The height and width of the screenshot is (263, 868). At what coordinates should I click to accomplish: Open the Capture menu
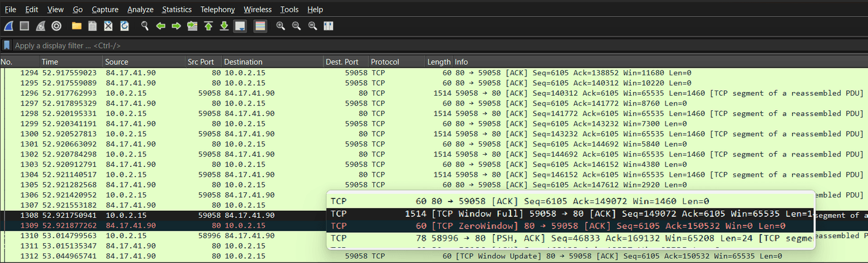pyautogui.click(x=105, y=9)
